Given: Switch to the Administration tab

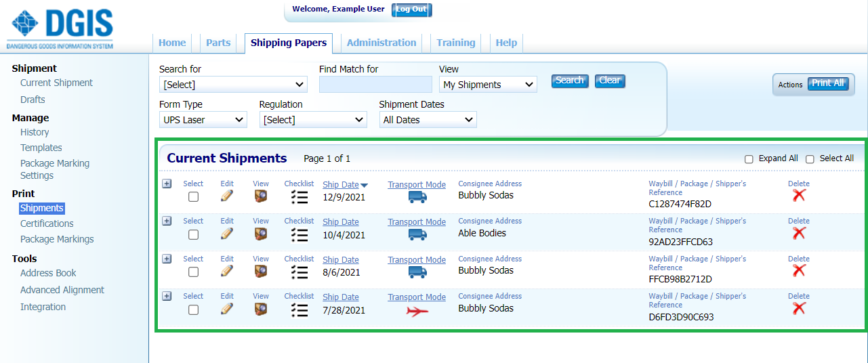Looking at the screenshot, I should (x=381, y=43).
